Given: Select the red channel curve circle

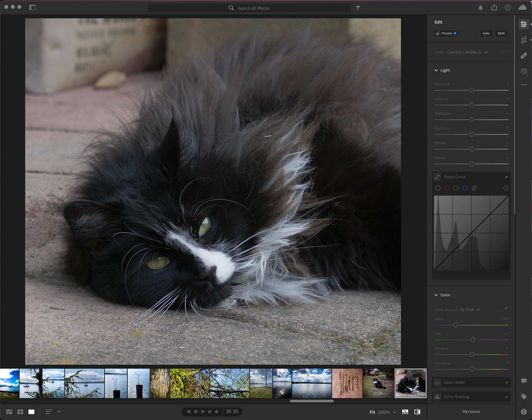Looking at the screenshot, I should [447, 188].
